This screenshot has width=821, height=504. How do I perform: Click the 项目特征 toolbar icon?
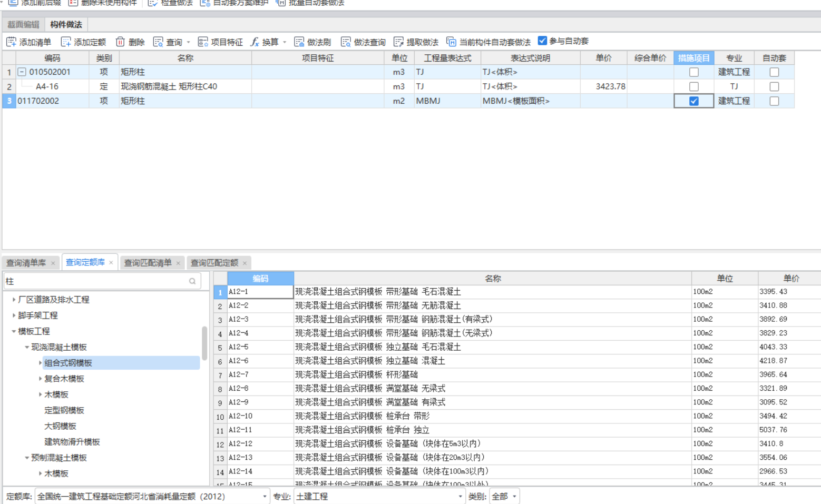click(x=203, y=42)
